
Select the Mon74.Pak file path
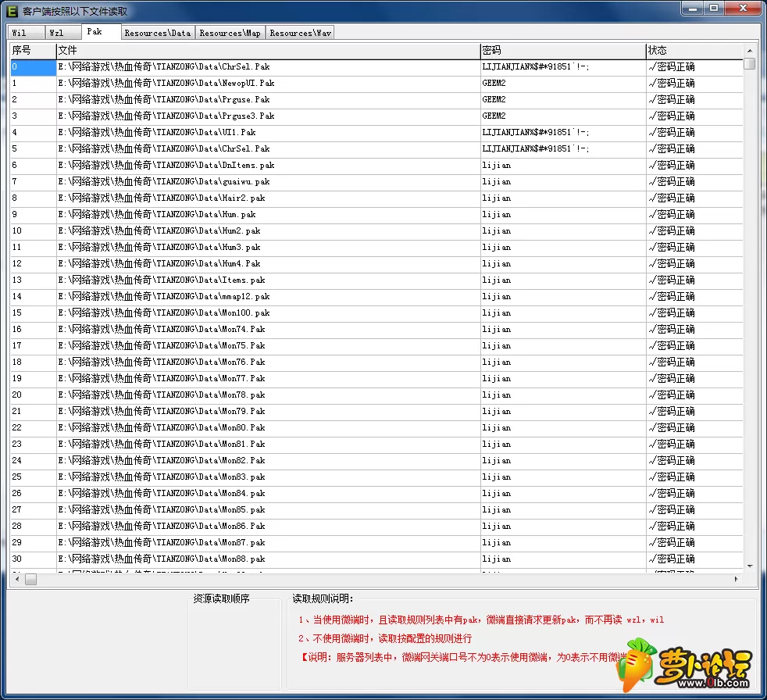coord(162,329)
